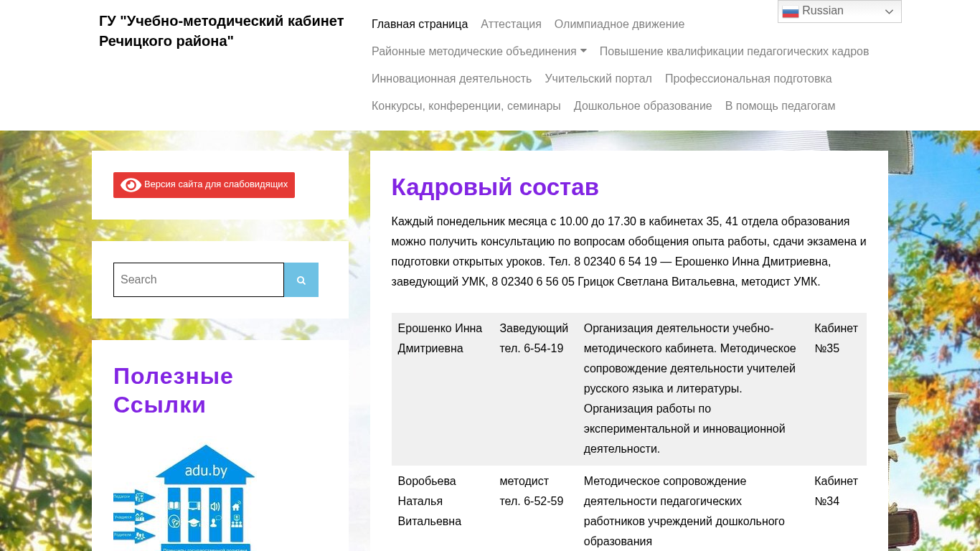Click the site title Учебно-методический кабинет Речицкого района
The height and width of the screenshot is (551, 980).
click(222, 31)
